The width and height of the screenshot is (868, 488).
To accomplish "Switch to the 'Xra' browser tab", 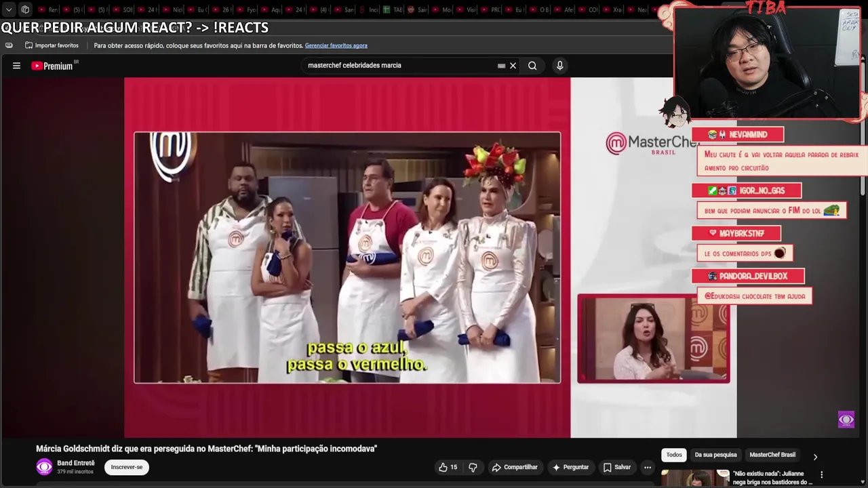I will (x=613, y=9).
